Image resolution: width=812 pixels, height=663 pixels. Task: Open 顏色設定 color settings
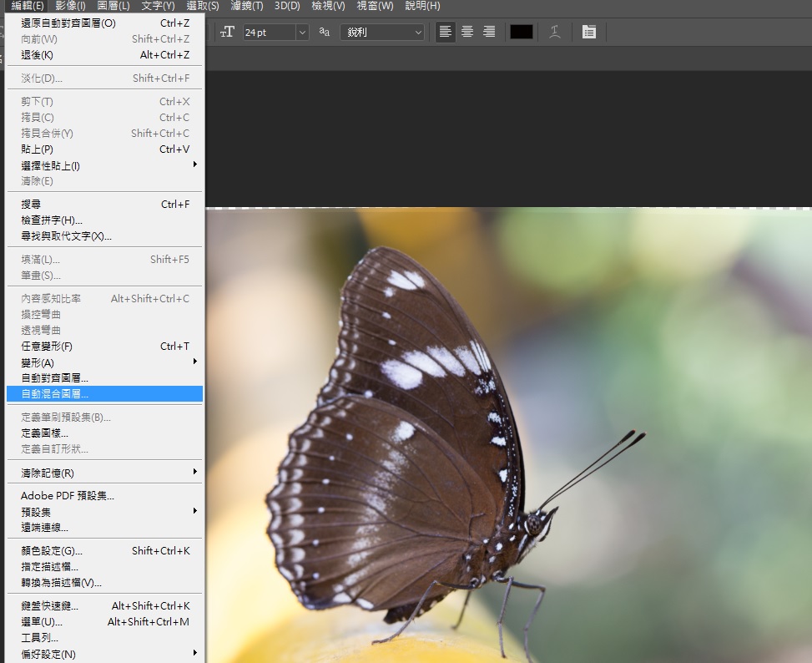pyautogui.click(x=104, y=551)
